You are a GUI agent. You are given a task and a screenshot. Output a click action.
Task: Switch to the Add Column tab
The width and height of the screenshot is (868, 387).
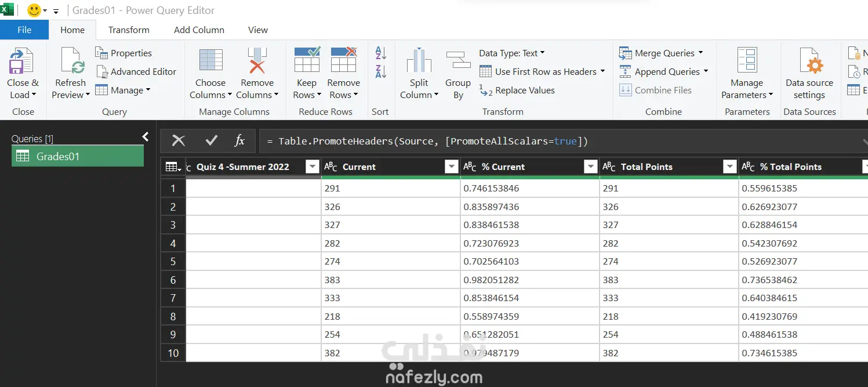tap(199, 30)
